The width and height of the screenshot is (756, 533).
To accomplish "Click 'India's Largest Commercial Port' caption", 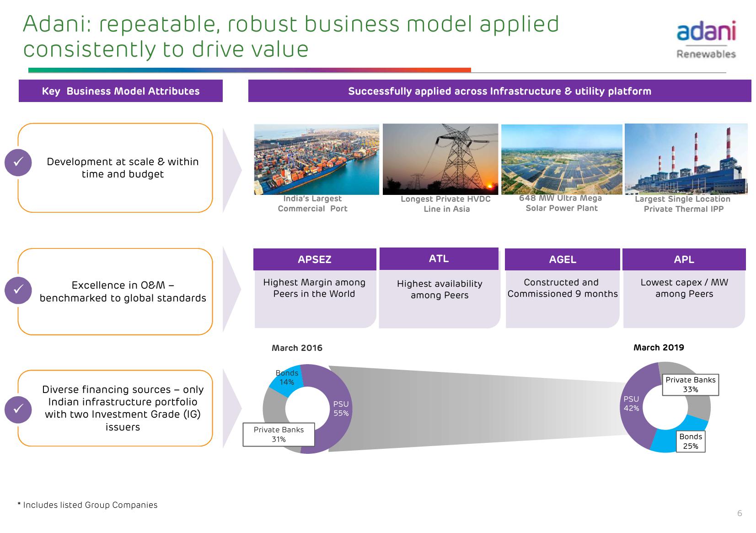I will [x=312, y=204].
